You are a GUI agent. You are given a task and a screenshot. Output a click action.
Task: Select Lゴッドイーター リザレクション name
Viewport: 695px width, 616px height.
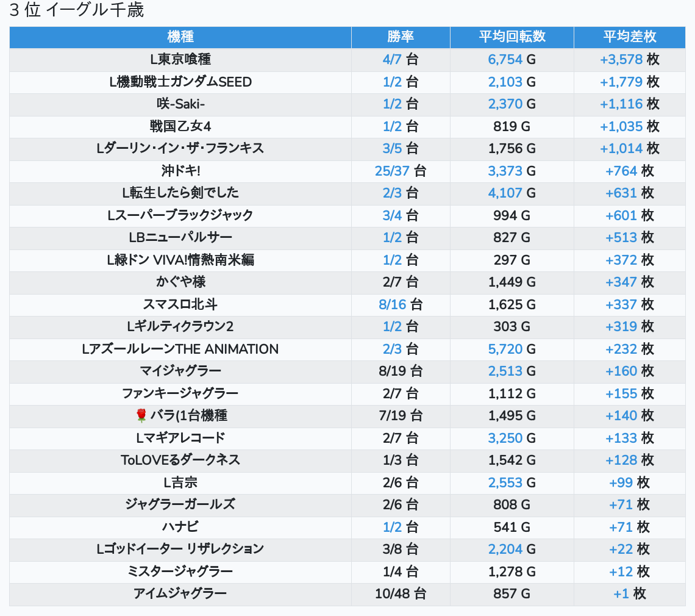[x=180, y=550]
